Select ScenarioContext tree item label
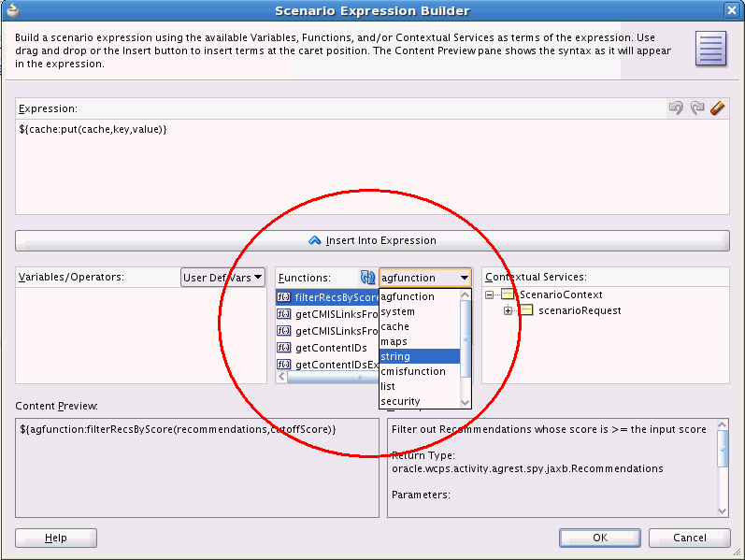The width and height of the screenshot is (745, 560). 561,294
